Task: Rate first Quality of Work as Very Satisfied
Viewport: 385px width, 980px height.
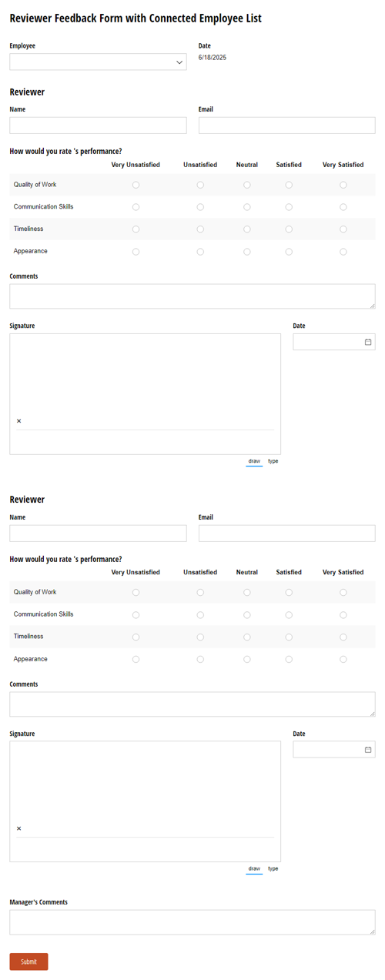Action: (x=343, y=185)
